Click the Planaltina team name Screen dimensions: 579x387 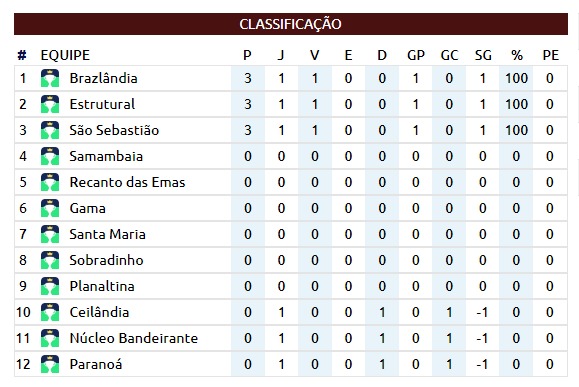click(x=102, y=286)
